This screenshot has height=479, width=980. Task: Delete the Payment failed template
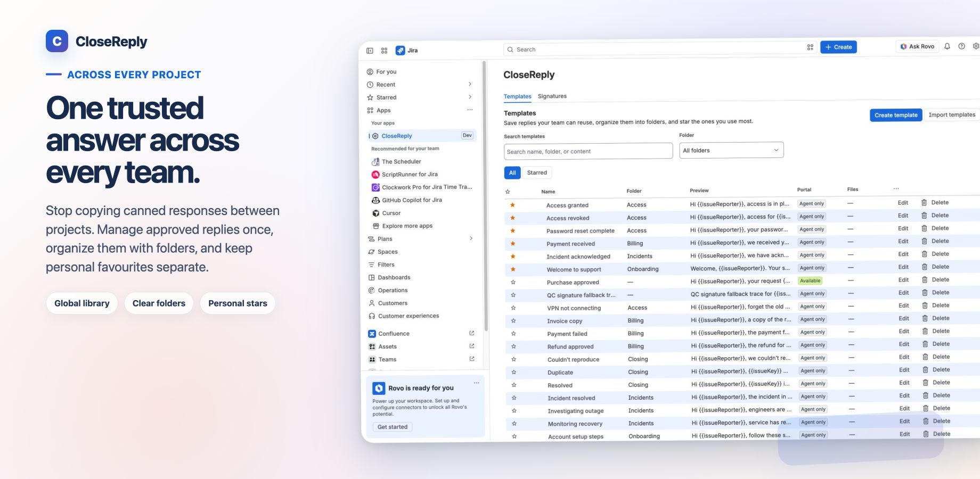[936, 331]
